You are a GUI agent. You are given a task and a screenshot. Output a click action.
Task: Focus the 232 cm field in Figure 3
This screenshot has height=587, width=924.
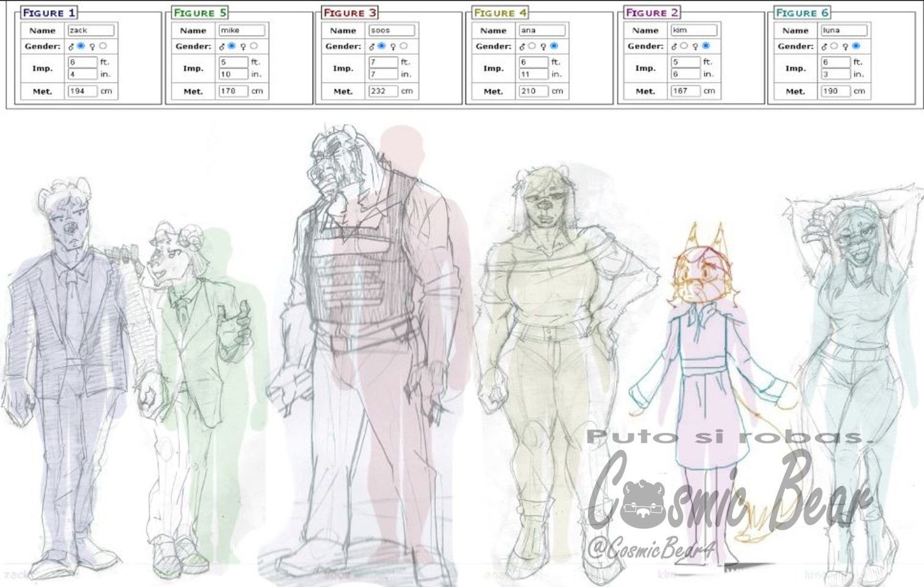tap(383, 91)
